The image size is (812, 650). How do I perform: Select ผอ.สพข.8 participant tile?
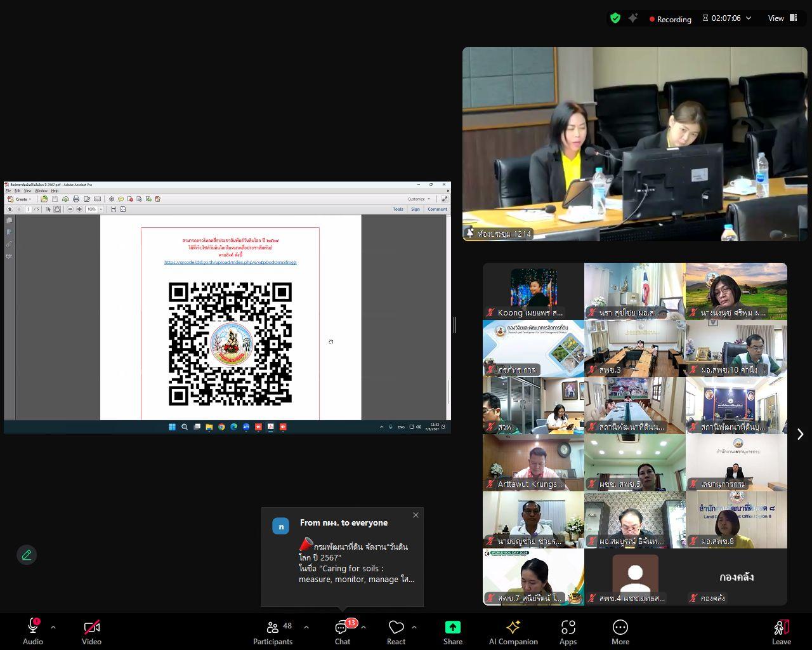[737, 520]
